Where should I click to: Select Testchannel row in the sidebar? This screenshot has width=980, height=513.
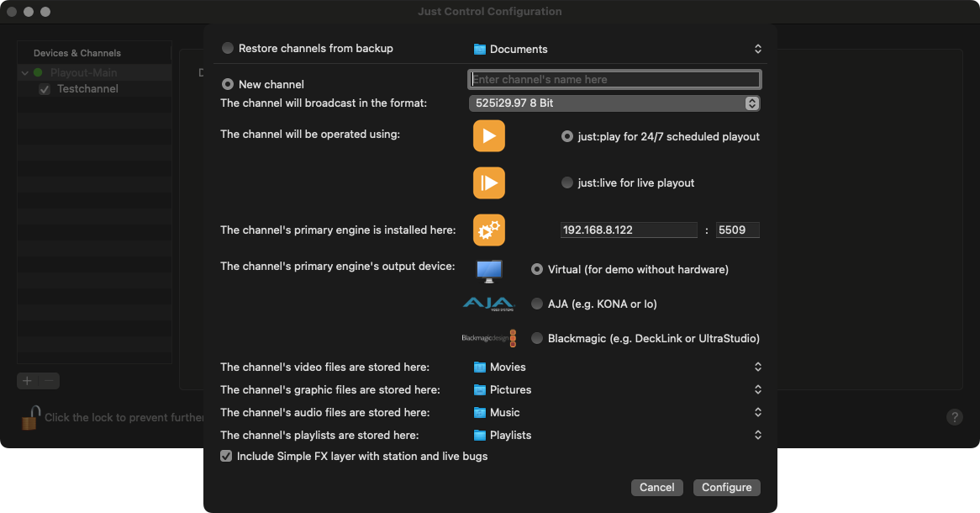coord(94,89)
